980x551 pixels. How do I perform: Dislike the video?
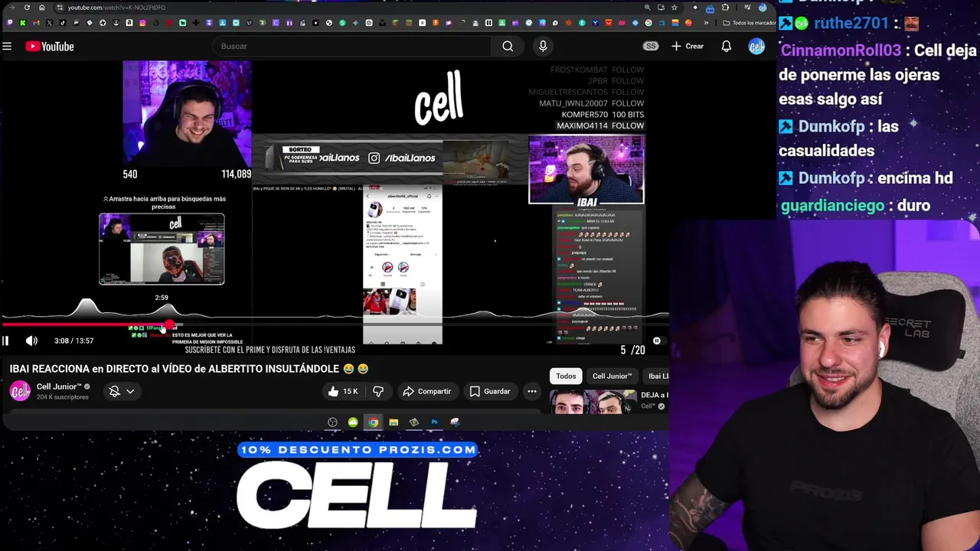pos(378,391)
